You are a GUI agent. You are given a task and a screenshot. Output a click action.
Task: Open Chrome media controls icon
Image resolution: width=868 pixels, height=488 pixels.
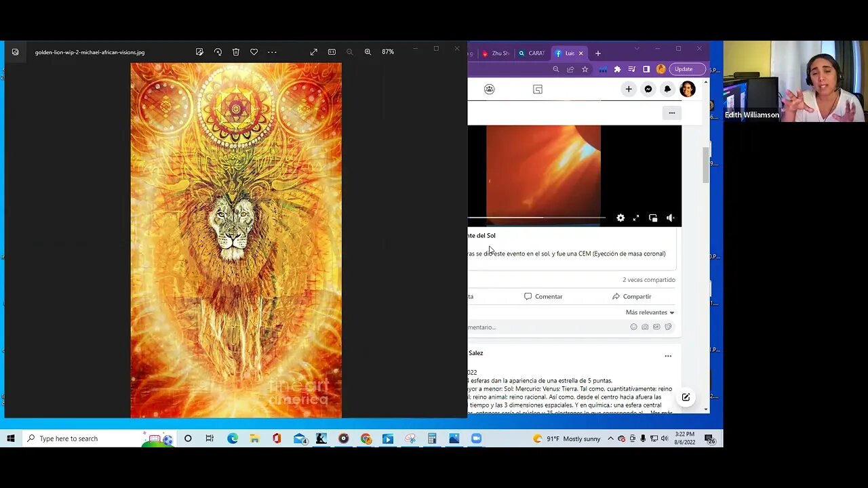point(632,69)
